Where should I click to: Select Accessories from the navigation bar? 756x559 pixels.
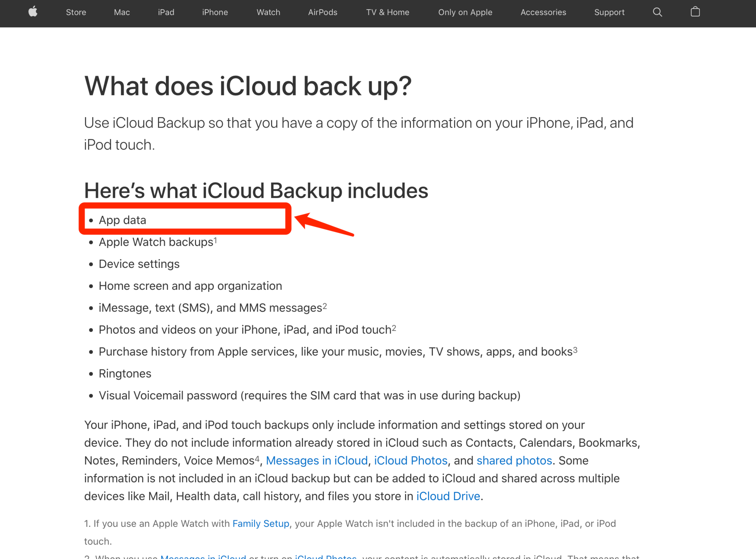[543, 12]
